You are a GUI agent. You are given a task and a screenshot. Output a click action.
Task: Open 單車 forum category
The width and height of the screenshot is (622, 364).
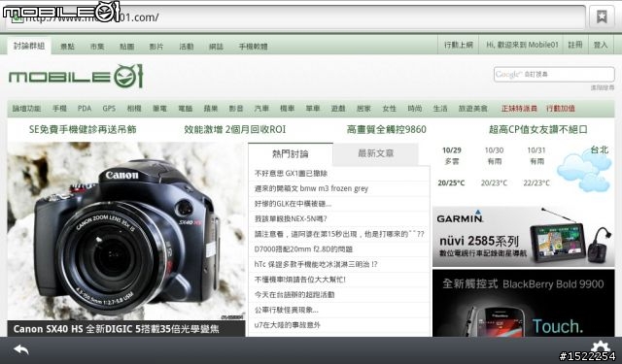coord(313,108)
